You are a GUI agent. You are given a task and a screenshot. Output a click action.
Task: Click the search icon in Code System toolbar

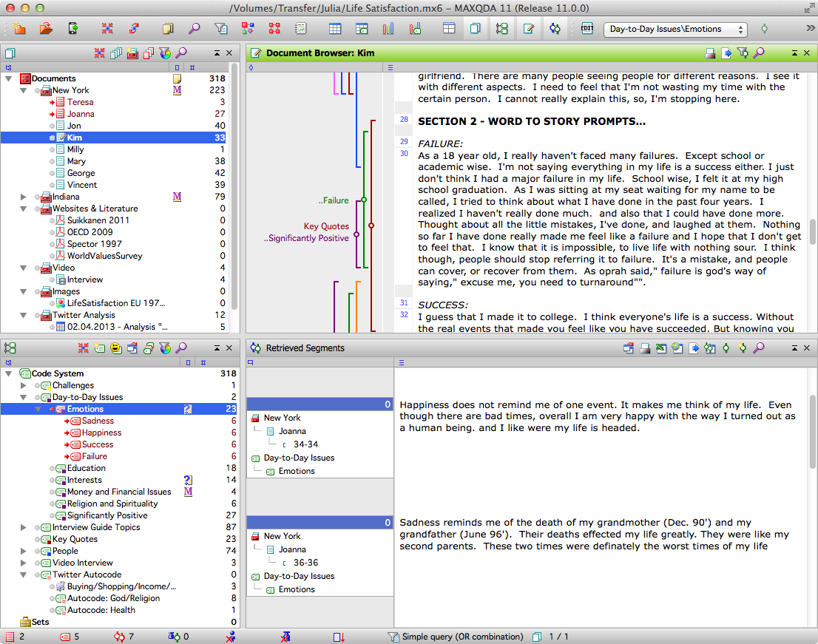[x=181, y=348]
